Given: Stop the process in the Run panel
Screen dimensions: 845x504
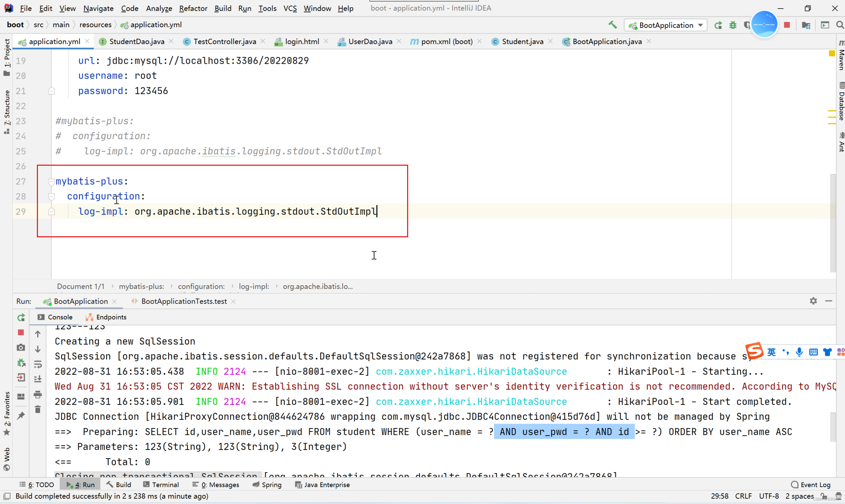Looking at the screenshot, I should 21,333.
